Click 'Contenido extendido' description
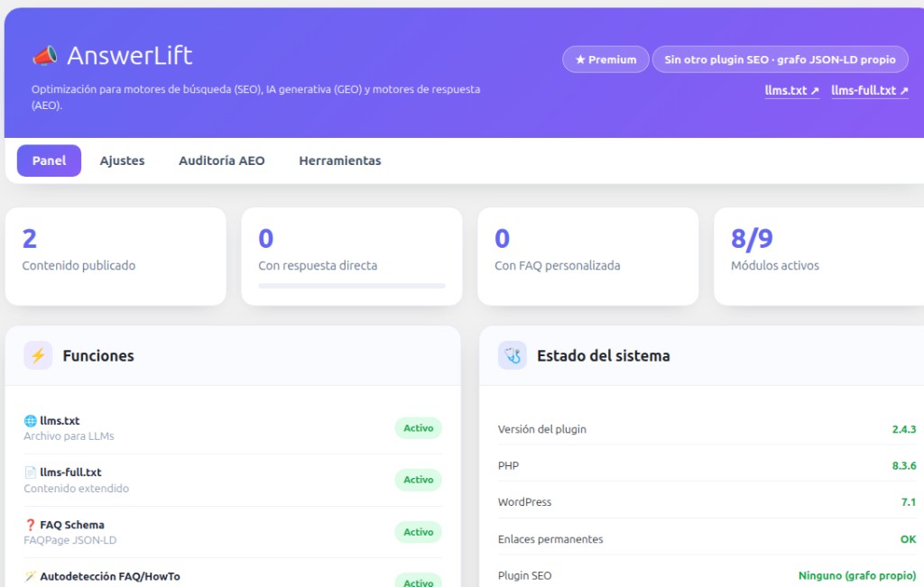Image resolution: width=924 pixels, height=587 pixels. [x=76, y=489]
